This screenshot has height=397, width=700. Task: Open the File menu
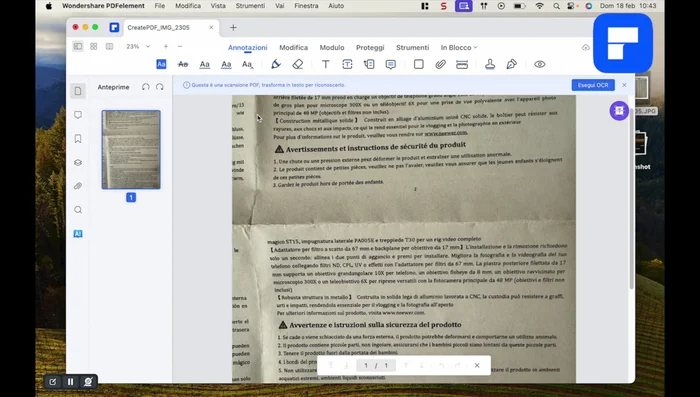[159, 6]
